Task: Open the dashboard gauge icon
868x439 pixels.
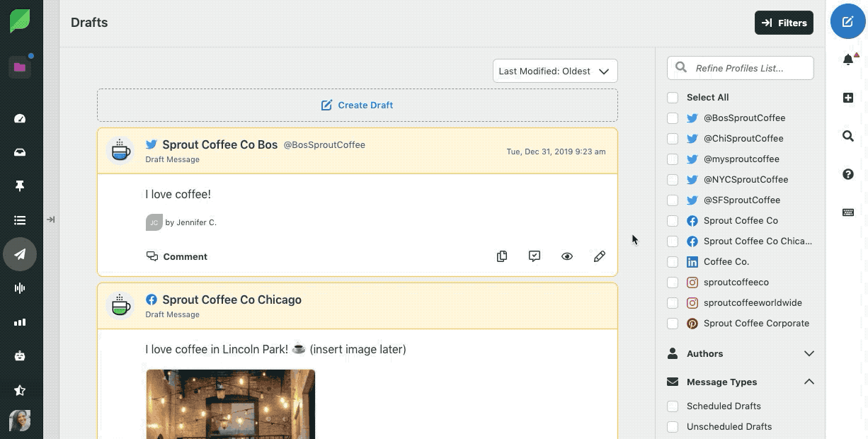Action: 20,119
